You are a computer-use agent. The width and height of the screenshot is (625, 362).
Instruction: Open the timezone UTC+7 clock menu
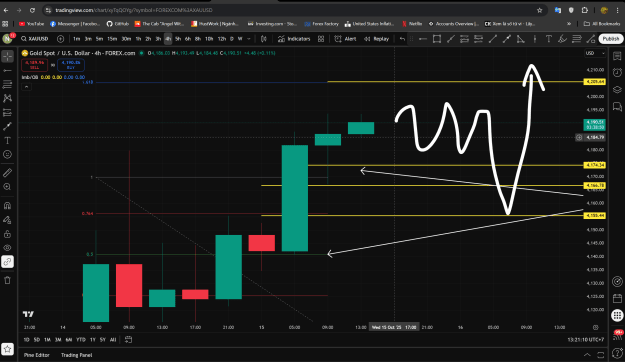tap(586, 340)
